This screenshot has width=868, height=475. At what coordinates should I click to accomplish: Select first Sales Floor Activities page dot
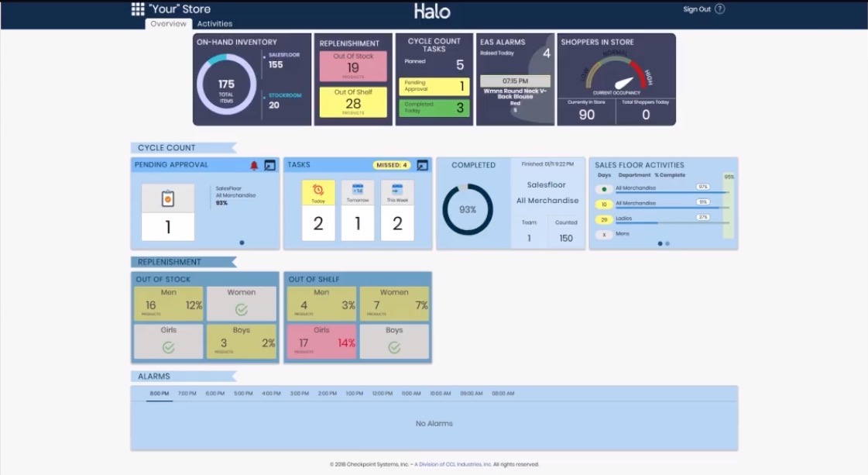point(660,244)
